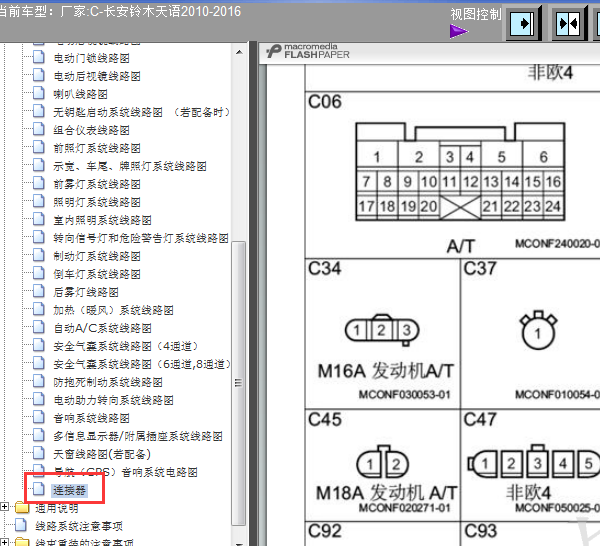The width and height of the screenshot is (600, 546).
Task: Open 后雾灯线路图
Action: click(x=86, y=292)
